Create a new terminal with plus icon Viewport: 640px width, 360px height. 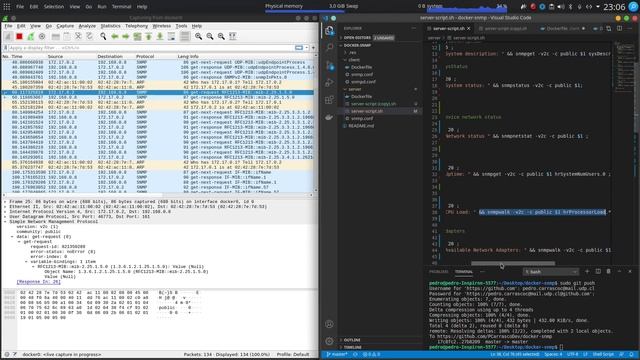click(587, 271)
